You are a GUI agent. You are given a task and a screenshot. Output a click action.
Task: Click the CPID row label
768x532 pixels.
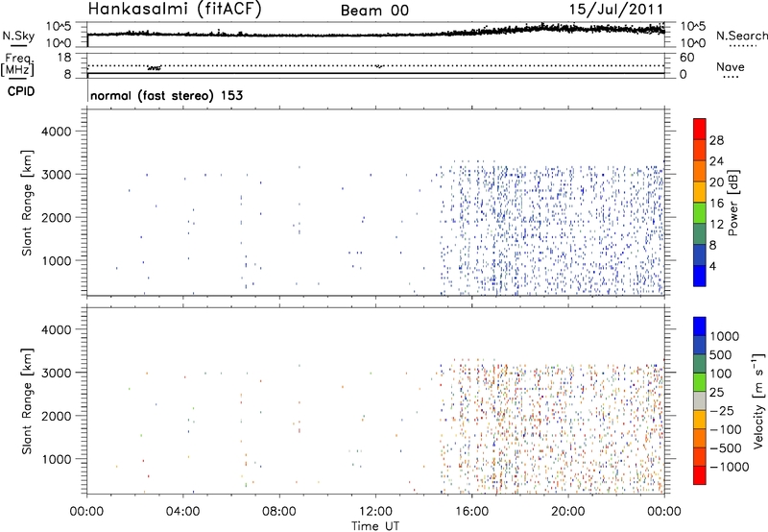[x=21, y=91]
